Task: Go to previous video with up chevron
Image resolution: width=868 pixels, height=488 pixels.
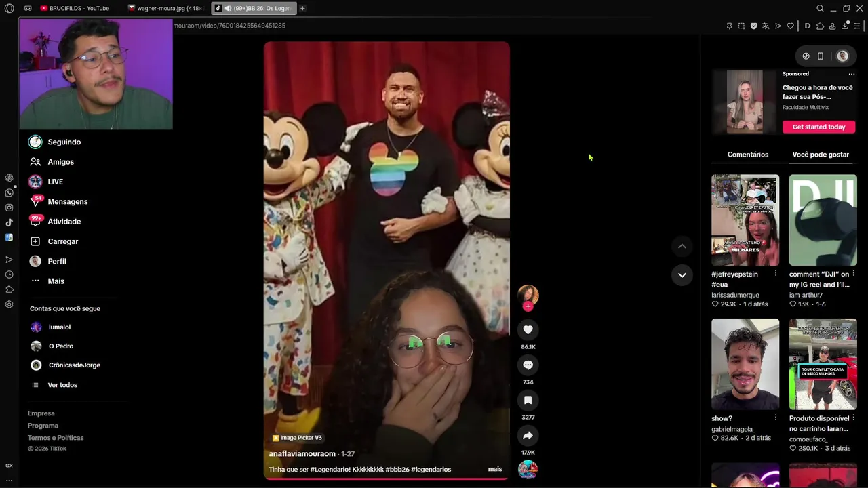Action: [682, 246]
